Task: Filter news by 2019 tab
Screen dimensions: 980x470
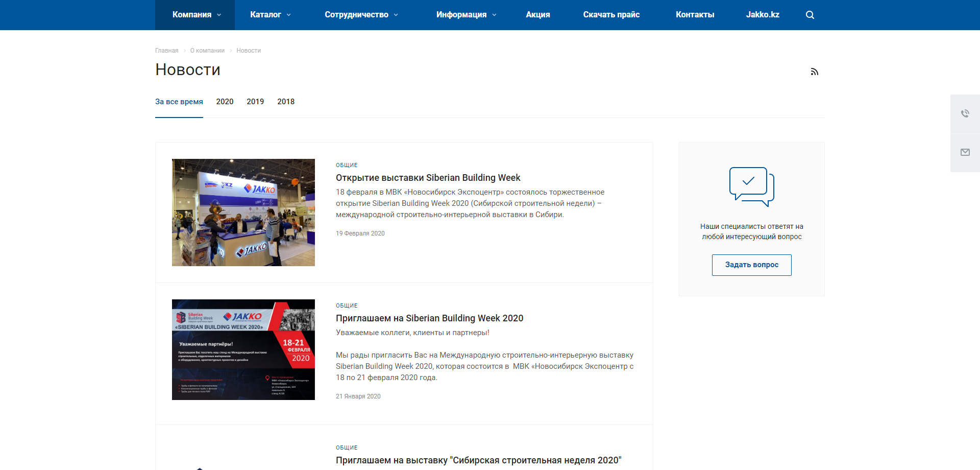Action: click(x=255, y=102)
